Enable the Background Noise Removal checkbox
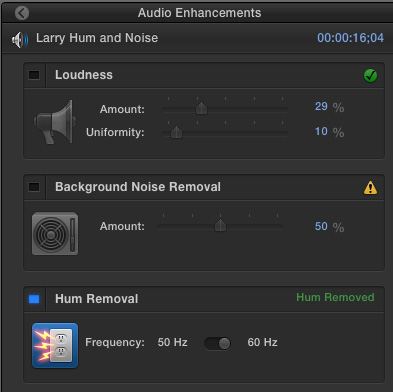Image resolution: width=393 pixels, height=392 pixels. coord(34,187)
